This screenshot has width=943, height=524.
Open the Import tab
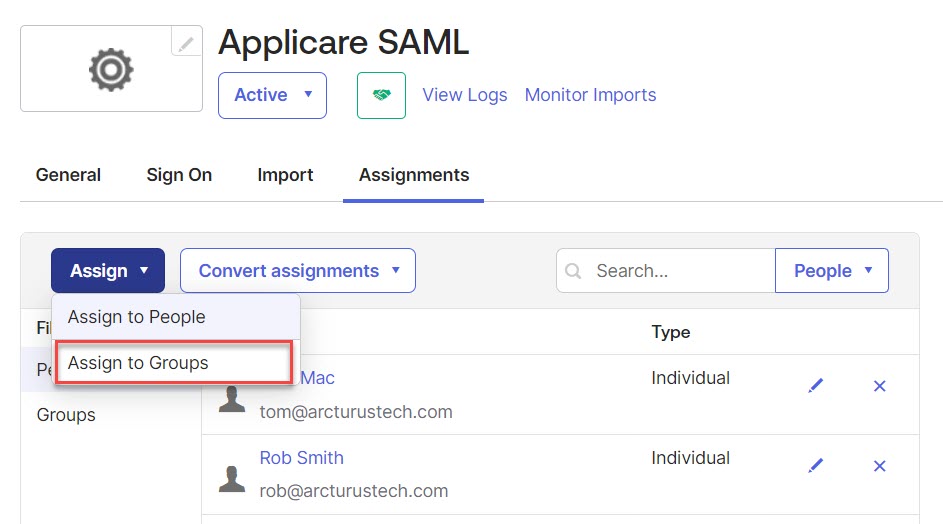coord(285,175)
